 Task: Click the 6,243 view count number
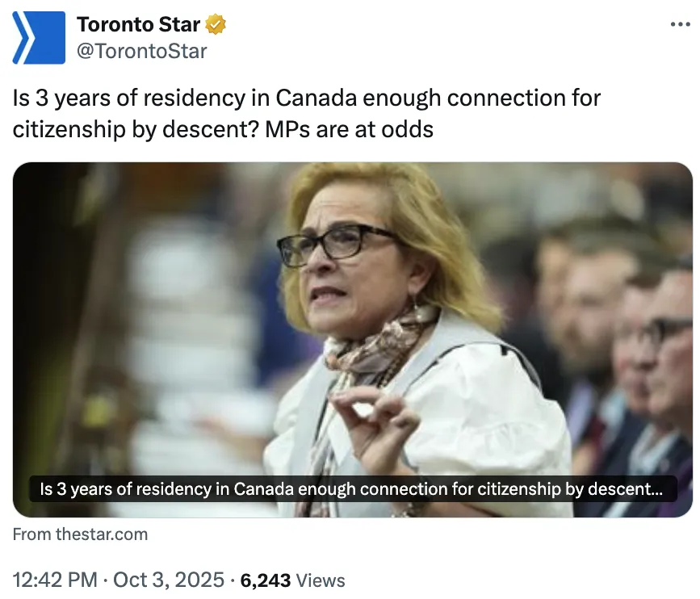266,580
